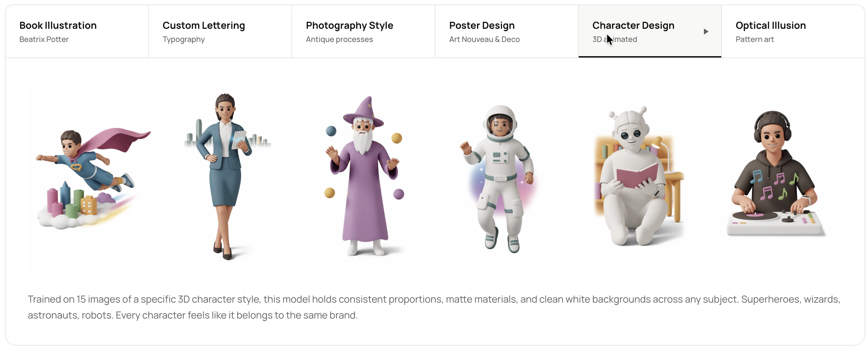Click the DJ with headphones thumbnail
This screenshot has width=868, height=348.
coord(774,173)
